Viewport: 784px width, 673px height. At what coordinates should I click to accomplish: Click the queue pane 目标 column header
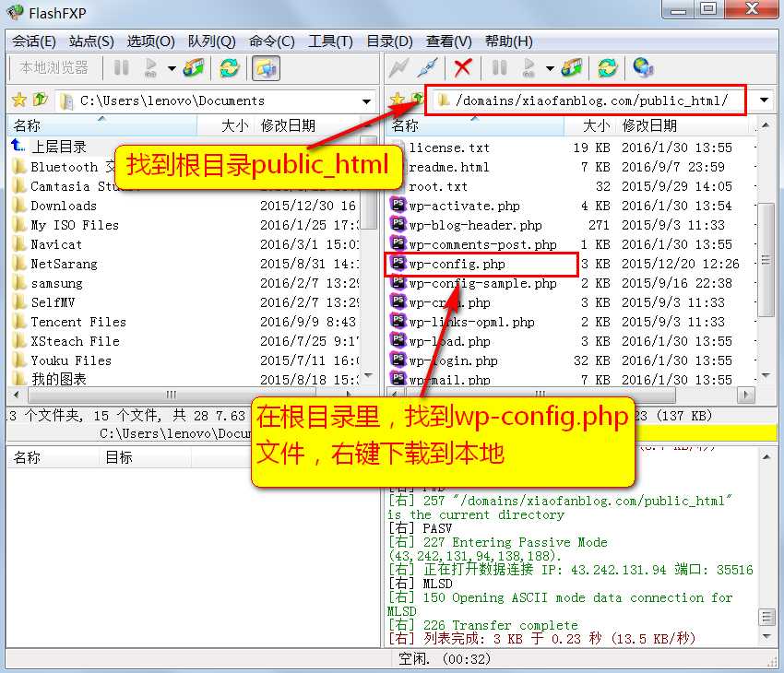pos(145,457)
